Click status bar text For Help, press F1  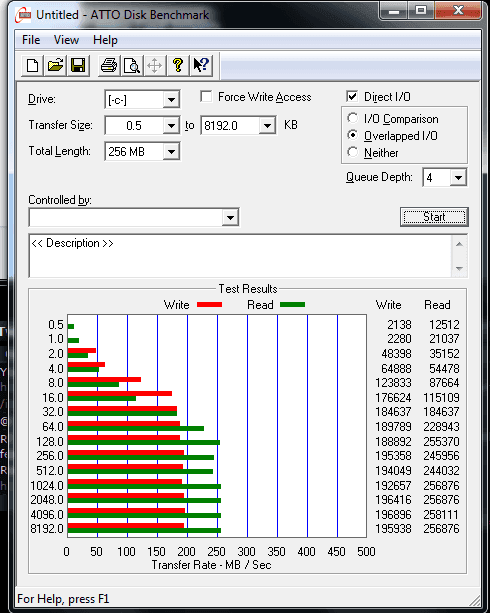63,599
